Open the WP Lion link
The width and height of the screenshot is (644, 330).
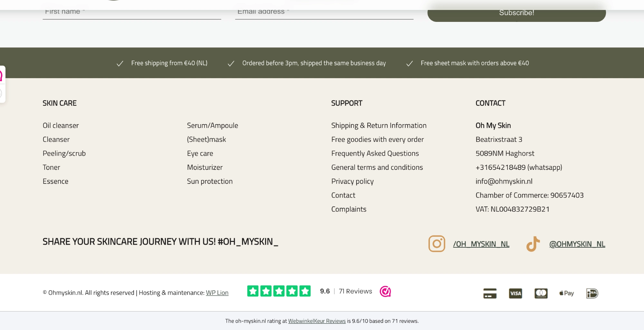click(217, 293)
